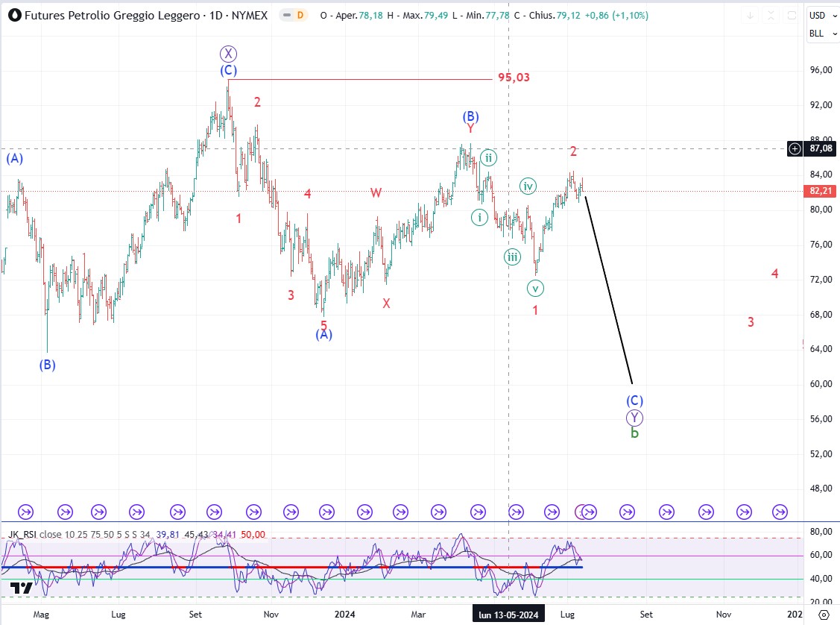Select the black downward projection line
840x625 pixels.
tap(609, 291)
